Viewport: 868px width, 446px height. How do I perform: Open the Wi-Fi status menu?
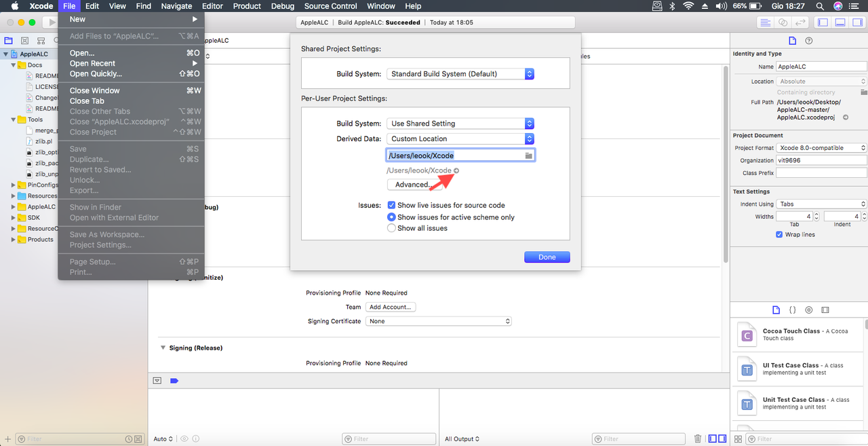(689, 5)
